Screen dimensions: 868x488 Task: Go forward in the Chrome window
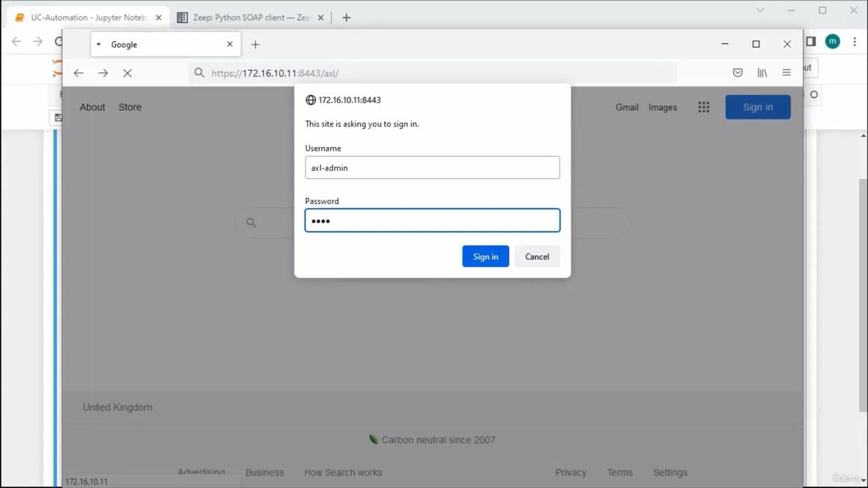(x=38, y=41)
